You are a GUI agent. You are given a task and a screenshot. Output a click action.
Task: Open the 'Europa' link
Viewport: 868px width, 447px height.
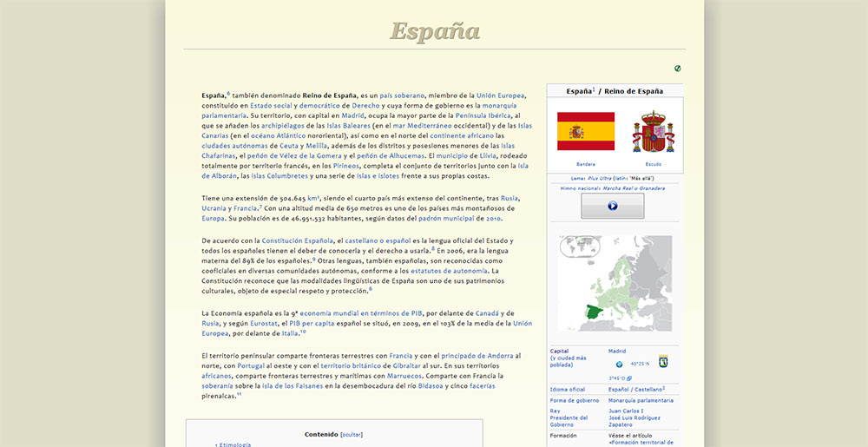(x=214, y=219)
